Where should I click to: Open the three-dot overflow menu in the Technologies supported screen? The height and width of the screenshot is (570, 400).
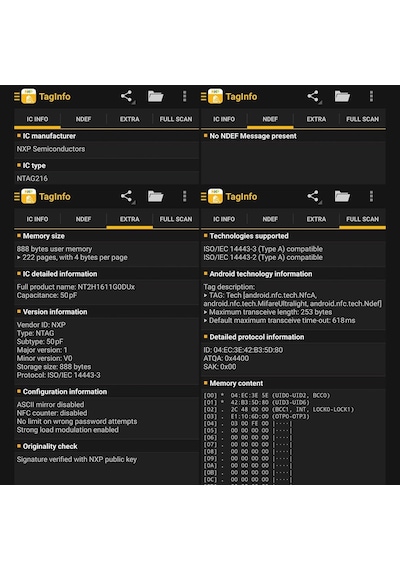[x=371, y=196]
